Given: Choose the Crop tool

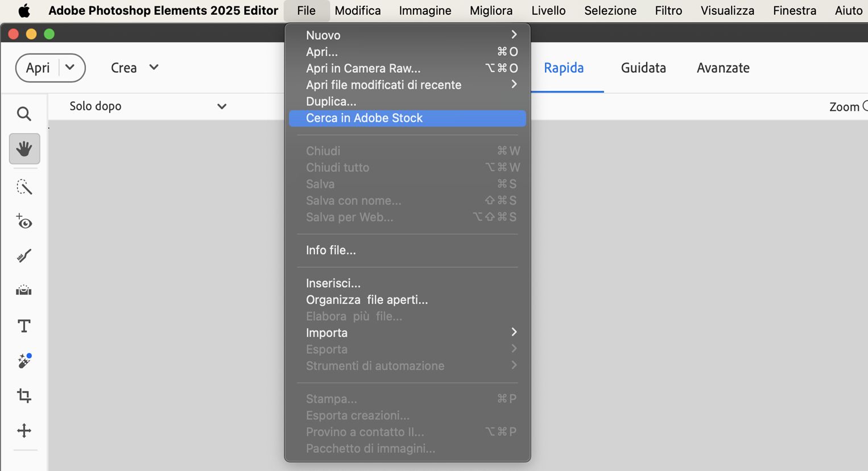Looking at the screenshot, I should point(24,395).
